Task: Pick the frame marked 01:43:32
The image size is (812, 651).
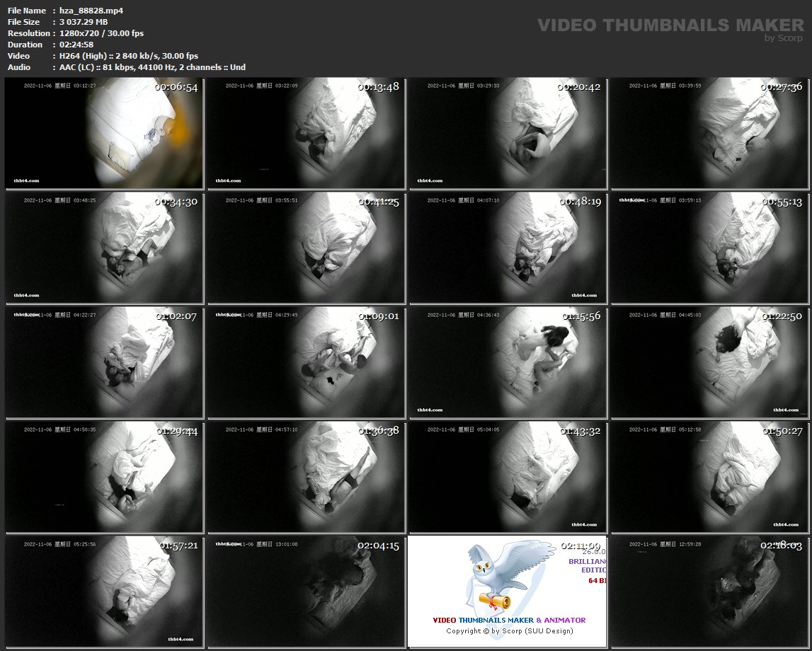Action: click(508, 477)
